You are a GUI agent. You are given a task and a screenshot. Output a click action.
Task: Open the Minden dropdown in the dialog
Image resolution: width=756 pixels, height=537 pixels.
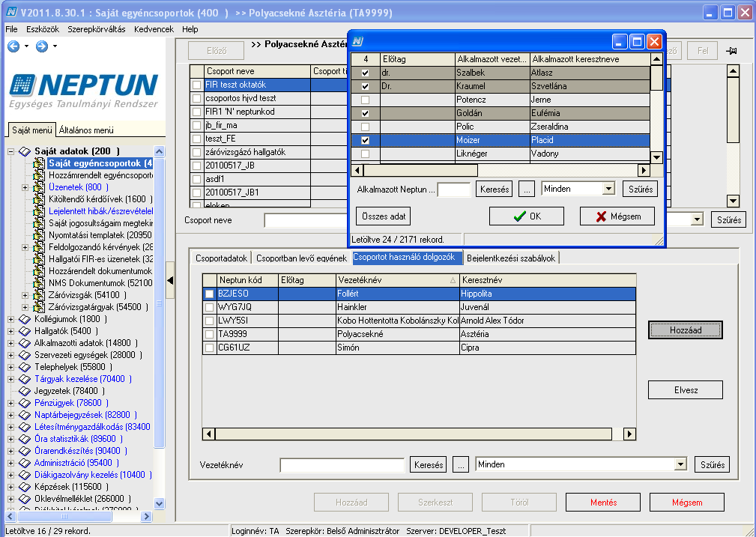[608, 189]
